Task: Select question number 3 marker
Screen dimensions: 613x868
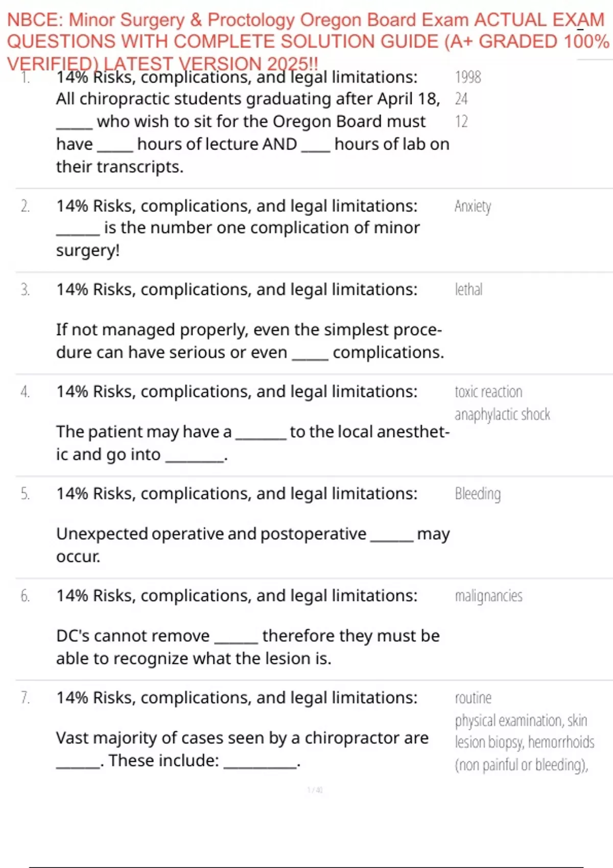Action: tap(25, 290)
